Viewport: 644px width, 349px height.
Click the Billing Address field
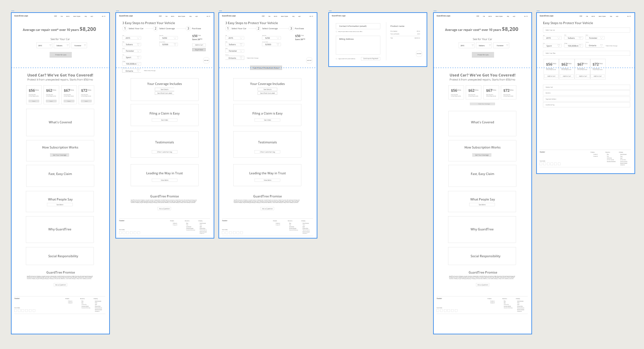coord(358,45)
